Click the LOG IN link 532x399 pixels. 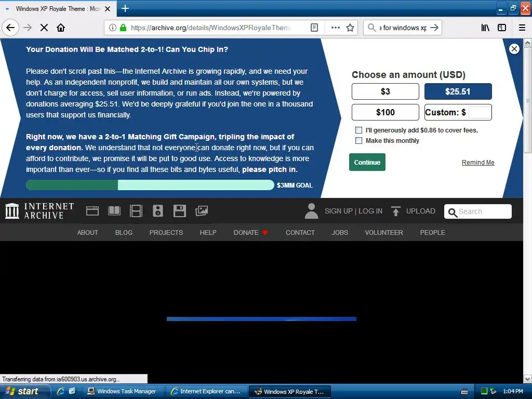370,211
